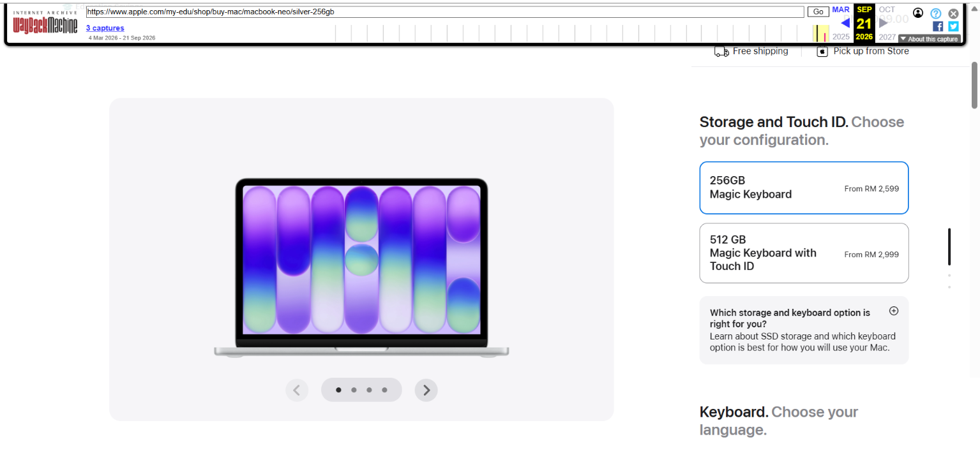
Task: Jump to the third gallery dot
Action: 369,390
